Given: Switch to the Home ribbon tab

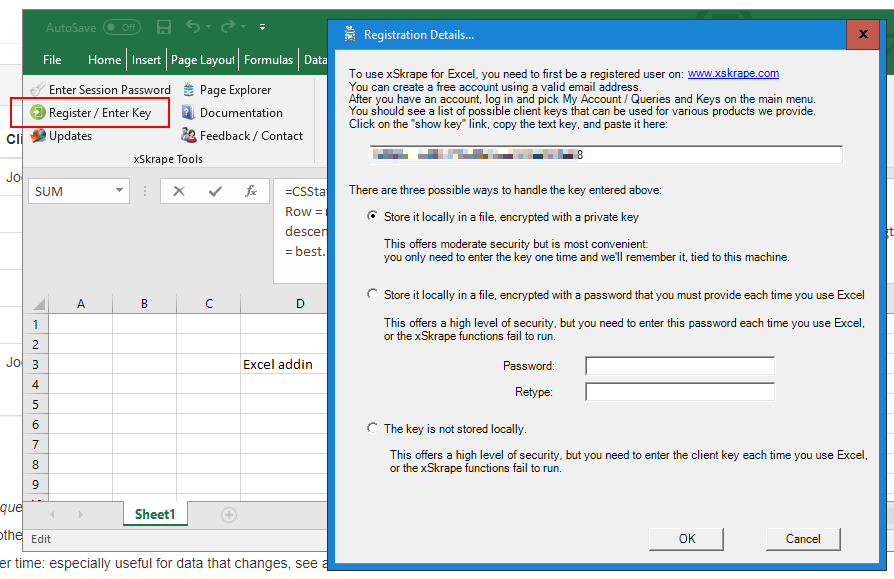Looking at the screenshot, I should pos(104,60).
